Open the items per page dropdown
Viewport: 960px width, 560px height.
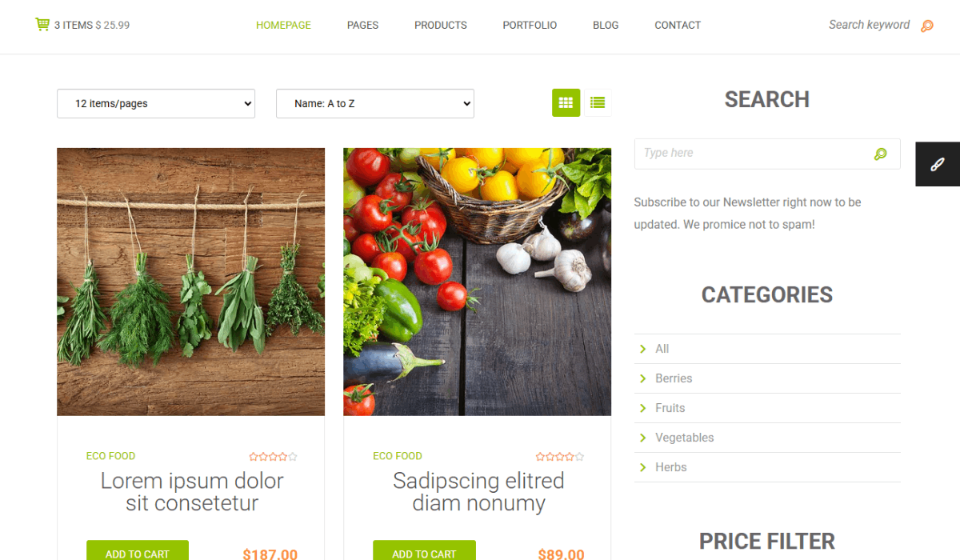click(x=156, y=103)
